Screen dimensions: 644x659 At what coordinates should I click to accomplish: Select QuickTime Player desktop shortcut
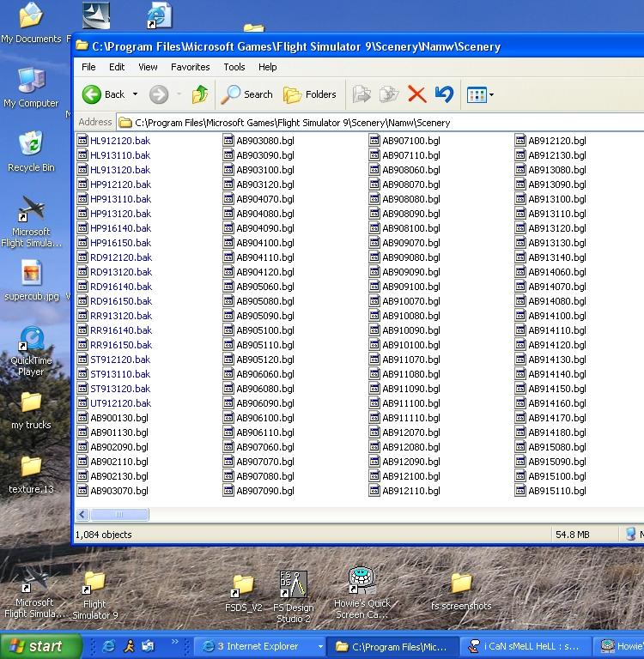click(x=31, y=351)
